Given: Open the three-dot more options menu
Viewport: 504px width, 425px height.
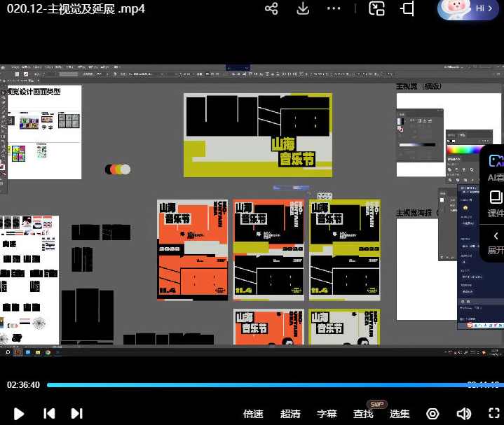Looking at the screenshot, I should 334,8.
